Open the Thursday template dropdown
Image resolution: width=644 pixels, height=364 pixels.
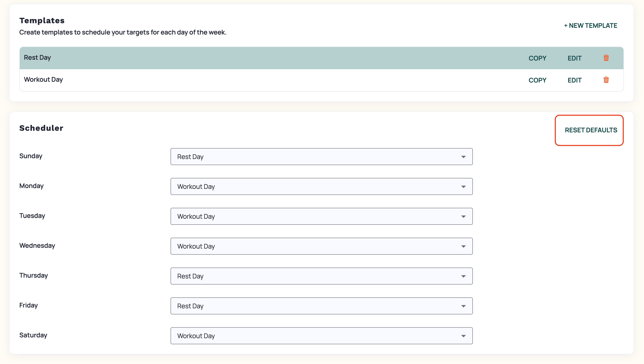click(322, 276)
